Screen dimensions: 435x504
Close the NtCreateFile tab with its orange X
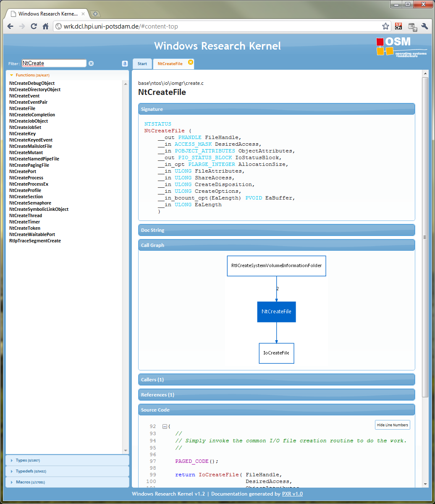pos(191,62)
